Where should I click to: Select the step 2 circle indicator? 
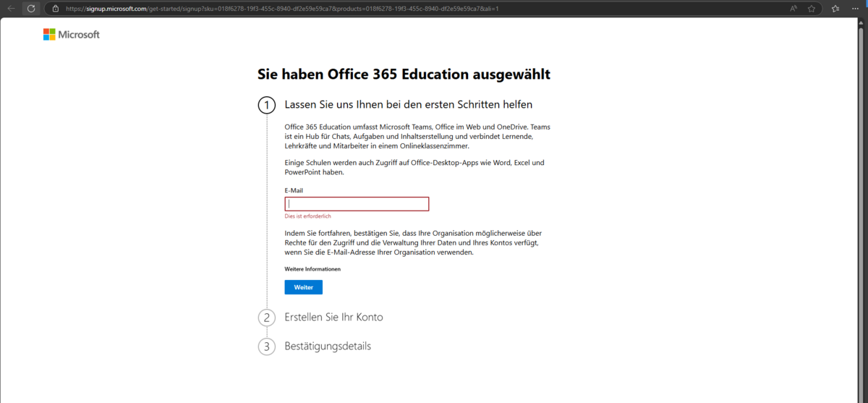[266, 318]
